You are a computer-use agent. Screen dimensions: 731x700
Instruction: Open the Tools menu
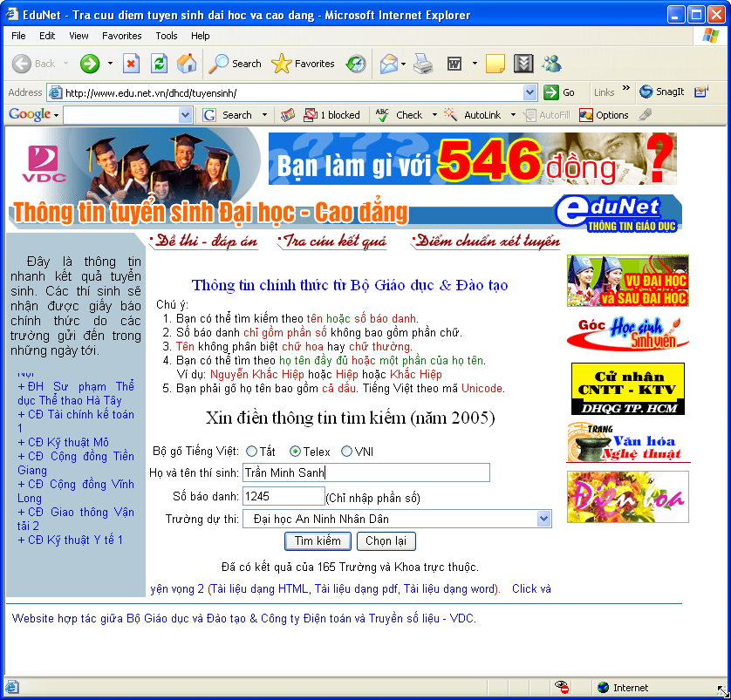167,36
